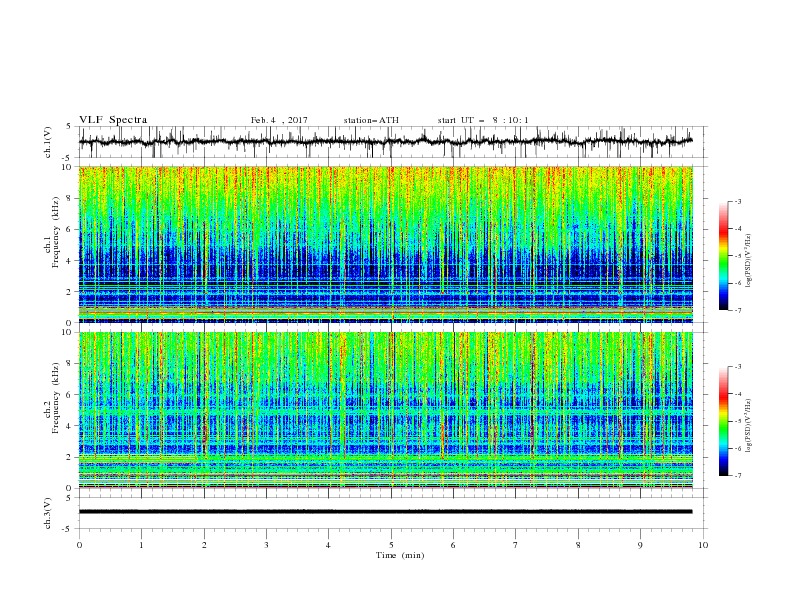The height and width of the screenshot is (612, 792).
Task: Click the lower colorbar log(PSD) label
Action: [749, 427]
